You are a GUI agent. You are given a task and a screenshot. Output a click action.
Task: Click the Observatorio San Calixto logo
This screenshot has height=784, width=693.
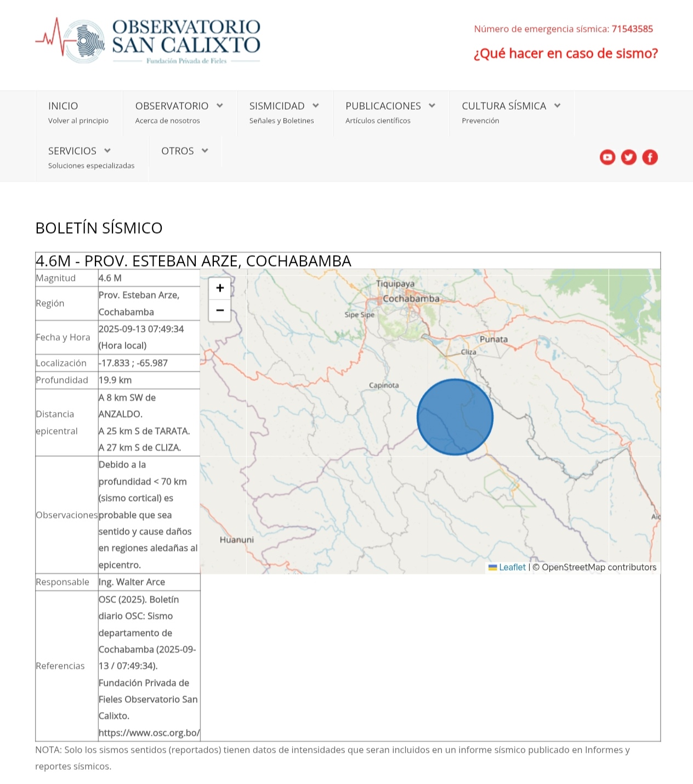pos(148,41)
